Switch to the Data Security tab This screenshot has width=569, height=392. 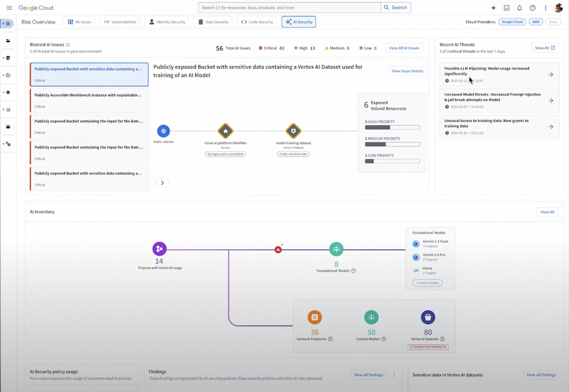tap(213, 22)
